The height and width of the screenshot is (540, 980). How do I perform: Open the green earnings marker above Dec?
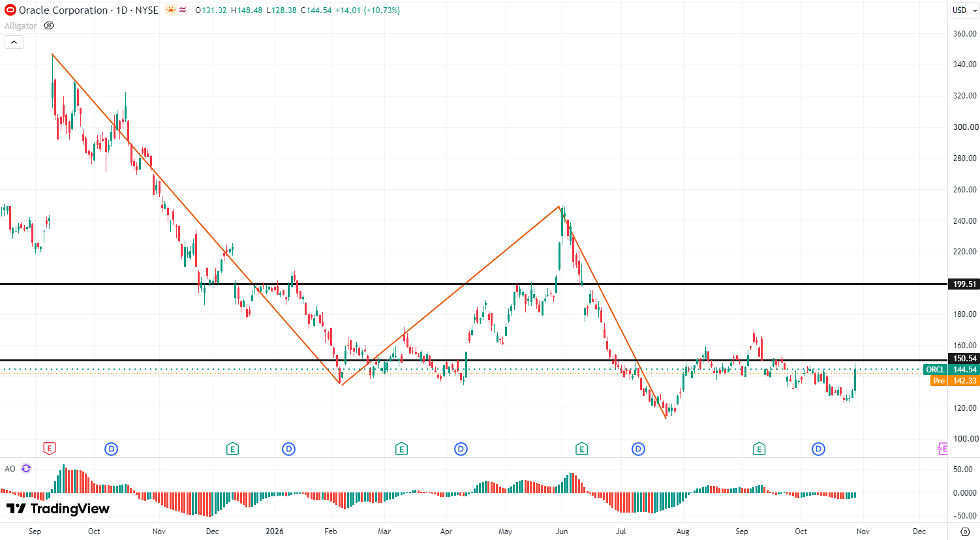click(232, 448)
